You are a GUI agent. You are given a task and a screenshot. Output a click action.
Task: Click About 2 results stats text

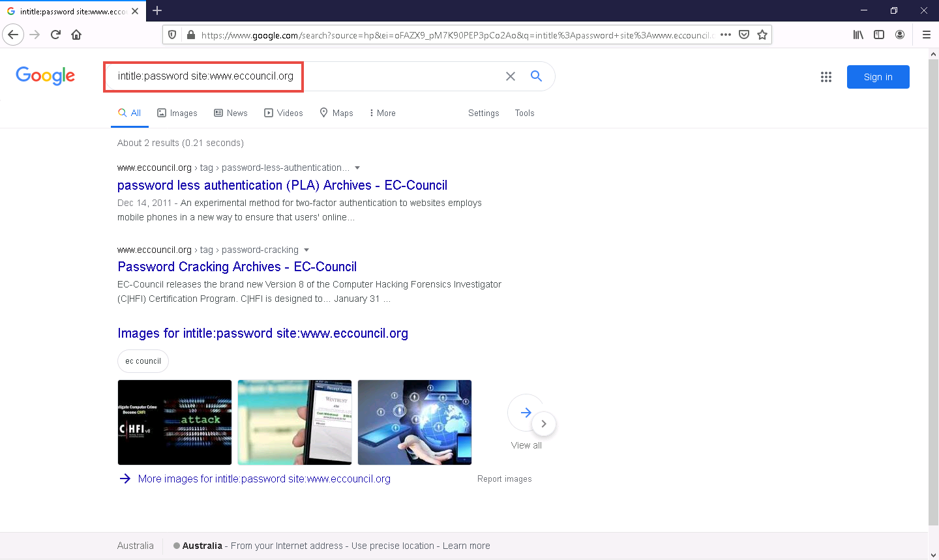181,143
